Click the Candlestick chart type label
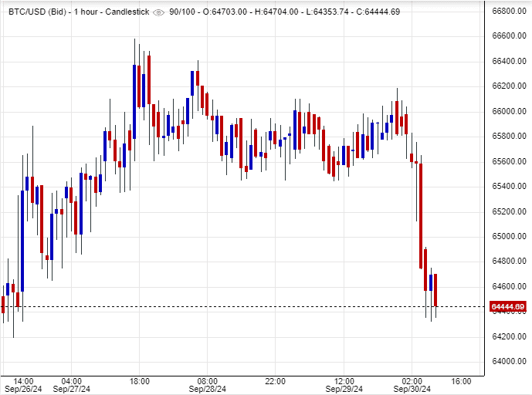The width and height of the screenshot is (532, 395). click(124, 12)
